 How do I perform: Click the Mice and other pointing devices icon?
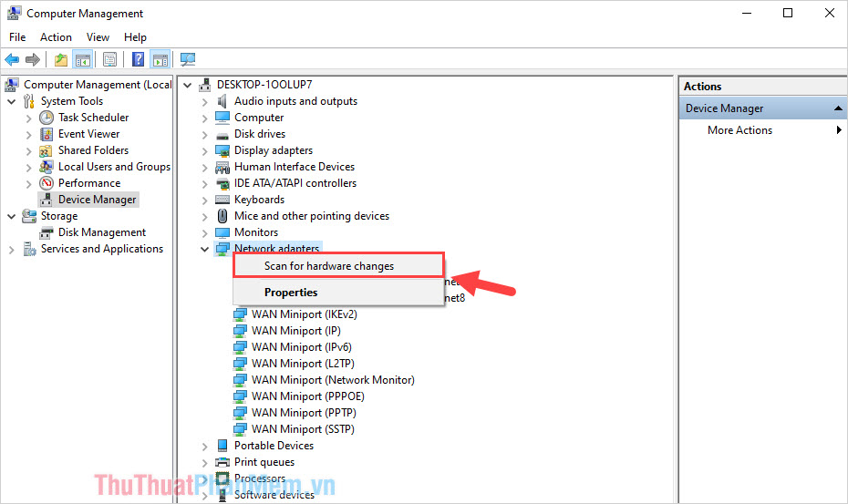click(x=222, y=216)
